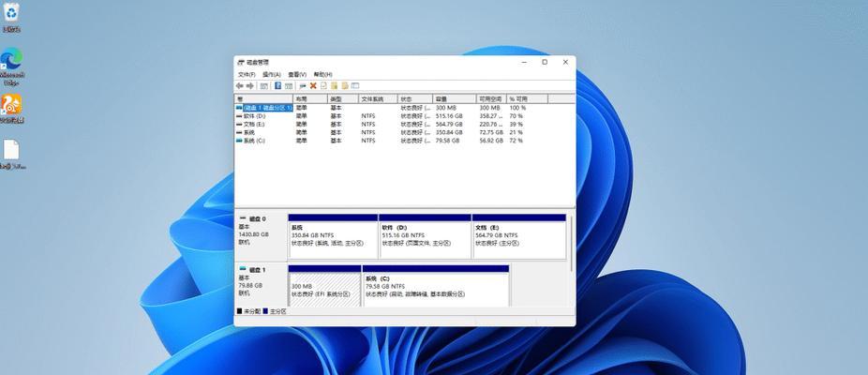Screen dimensions: 868x375
Task: Click the view settings icon at toolbar end
Action: click(x=355, y=86)
